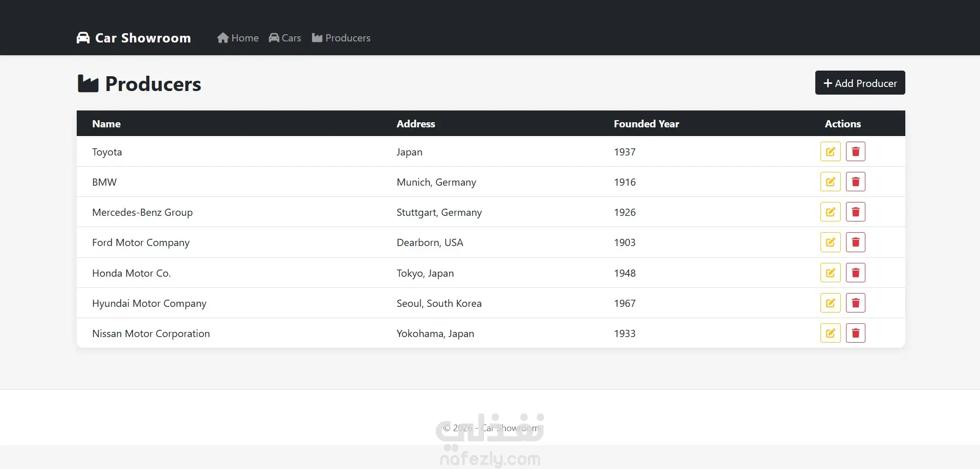Delete the Mercedes-Benz Group producer
Viewport: 980px width, 469px height.
[x=855, y=212]
